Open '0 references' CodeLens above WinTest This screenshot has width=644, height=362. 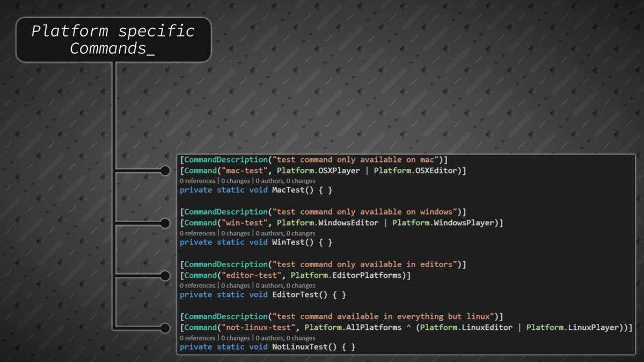click(x=197, y=234)
